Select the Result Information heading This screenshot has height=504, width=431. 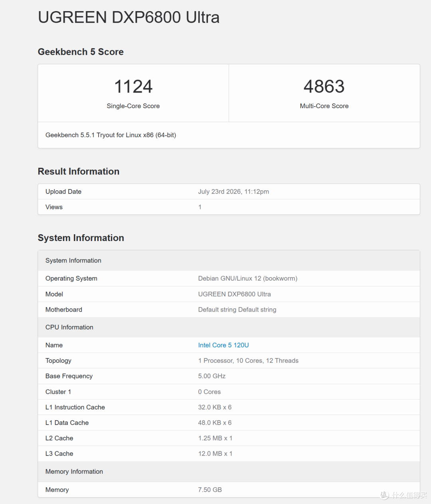79,172
